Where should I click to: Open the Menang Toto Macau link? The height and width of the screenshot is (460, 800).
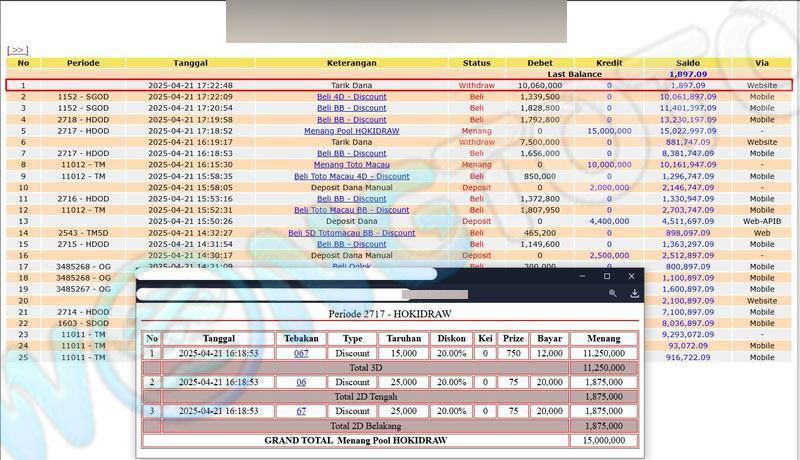click(351, 165)
